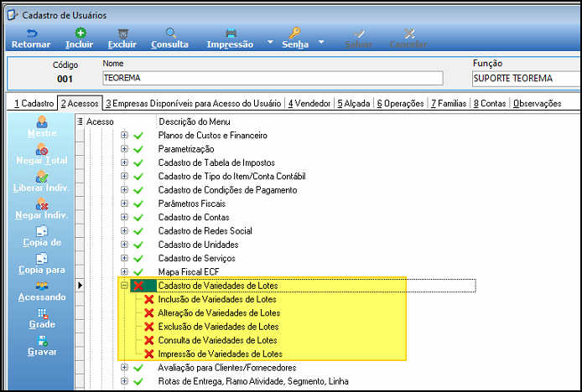The height and width of the screenshot is (392, 582).
Task: Click the Função field SUPORTE TEOREMA
Action: 527,79
